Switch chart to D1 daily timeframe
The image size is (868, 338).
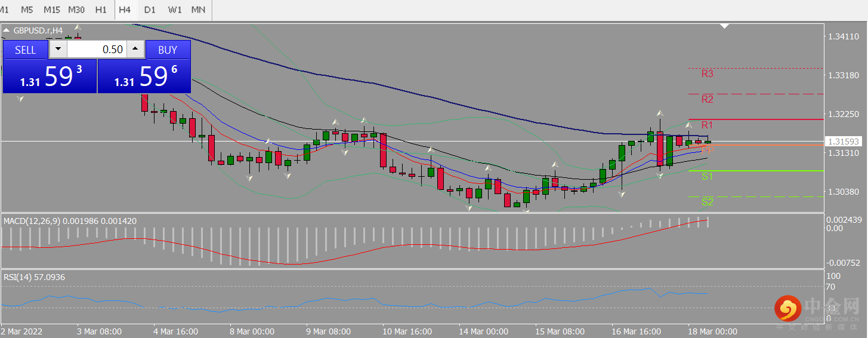click(x=150, y=10)
